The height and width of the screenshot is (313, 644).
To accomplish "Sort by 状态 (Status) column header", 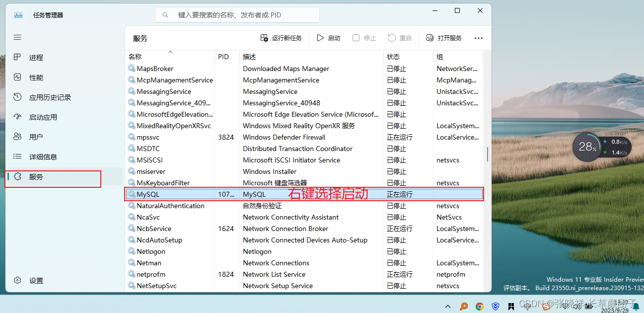I will 393,57.
